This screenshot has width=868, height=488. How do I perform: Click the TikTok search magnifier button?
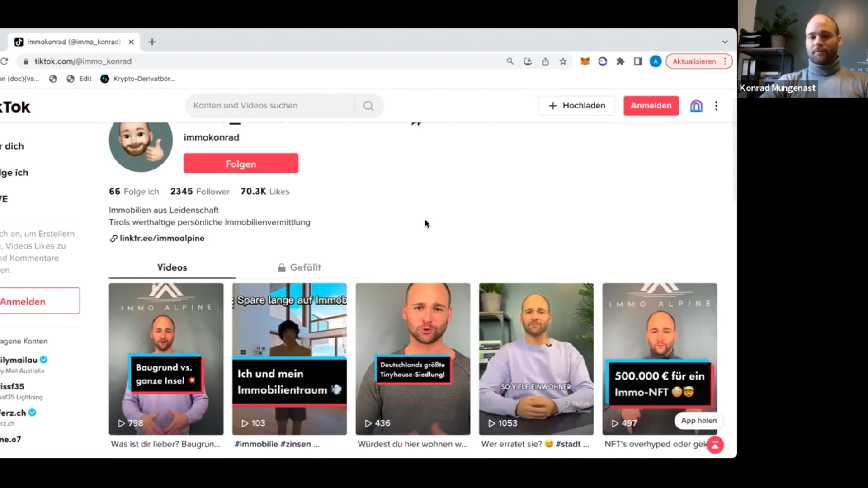[x=368, y=106]
